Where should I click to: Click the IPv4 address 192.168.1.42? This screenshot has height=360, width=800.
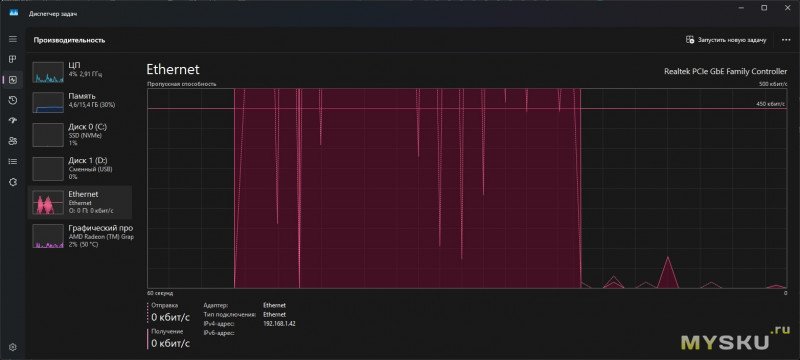pyautogui.click(x=280, y=323)
